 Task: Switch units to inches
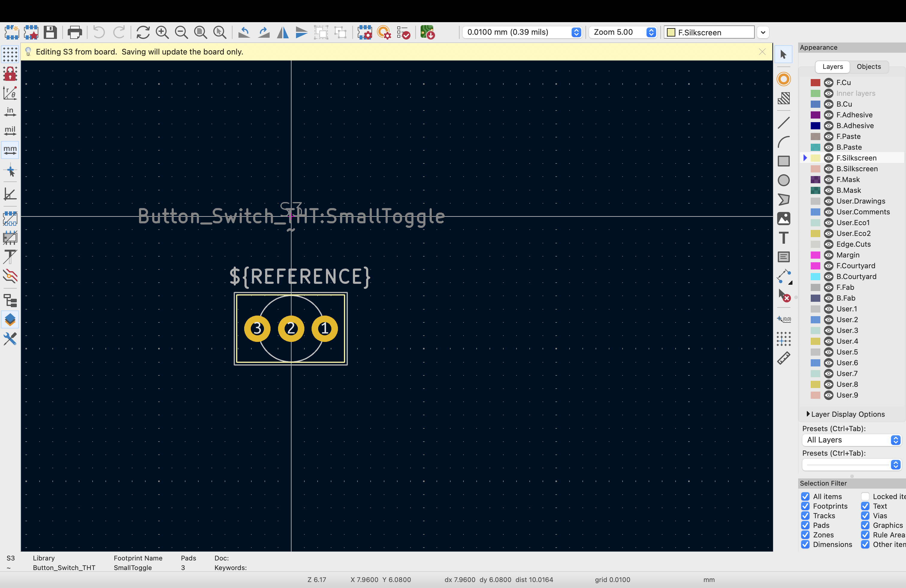[x=10, y=112]
